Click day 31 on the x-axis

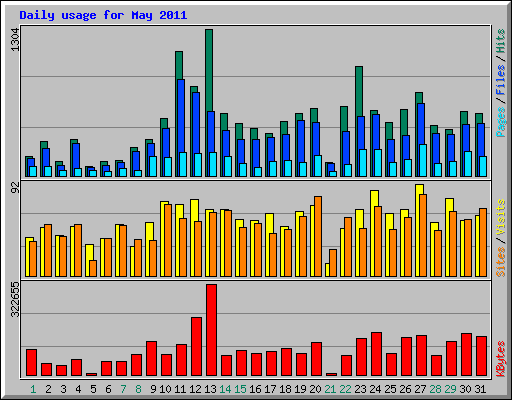(480, 389)
